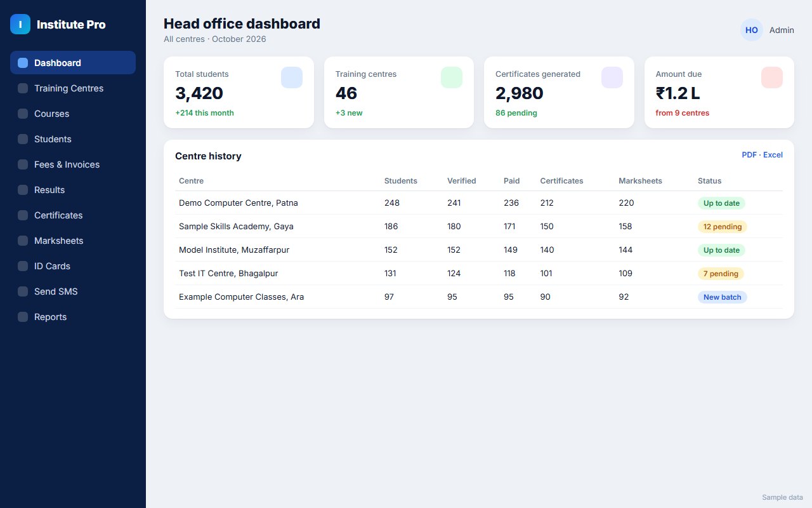
Task: Click the square icon beside Dashboard in sidebar
Action: 23,63
